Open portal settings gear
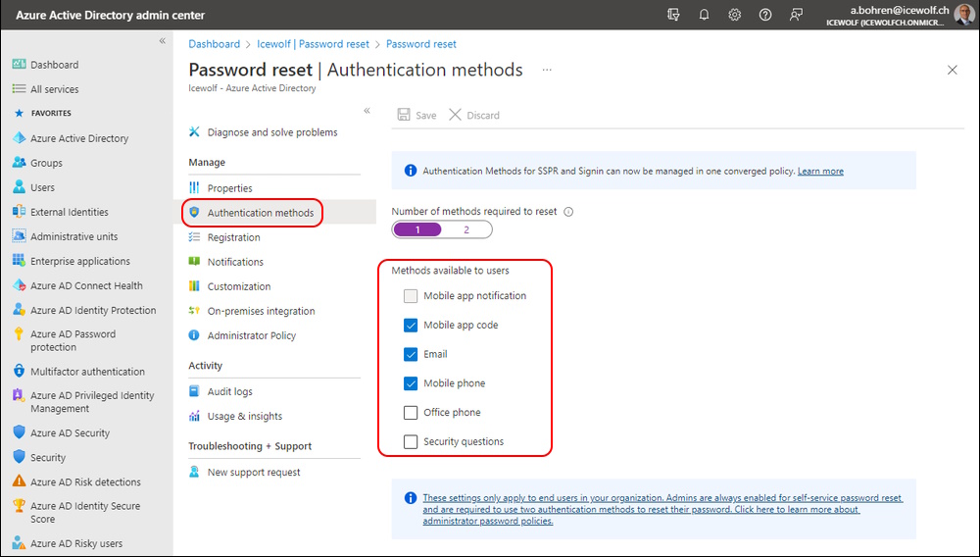 (x=734, y=15)
